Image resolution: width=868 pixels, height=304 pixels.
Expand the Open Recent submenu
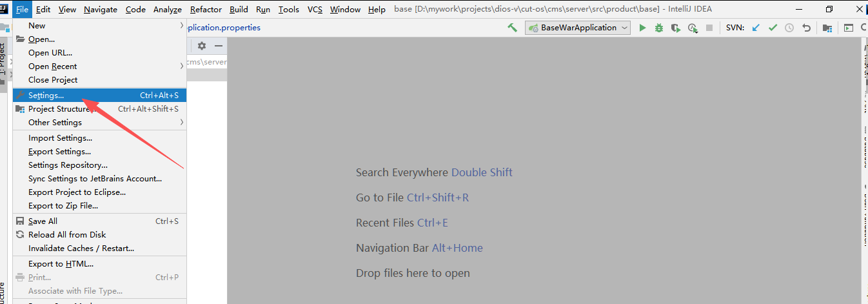coord(99,66)
